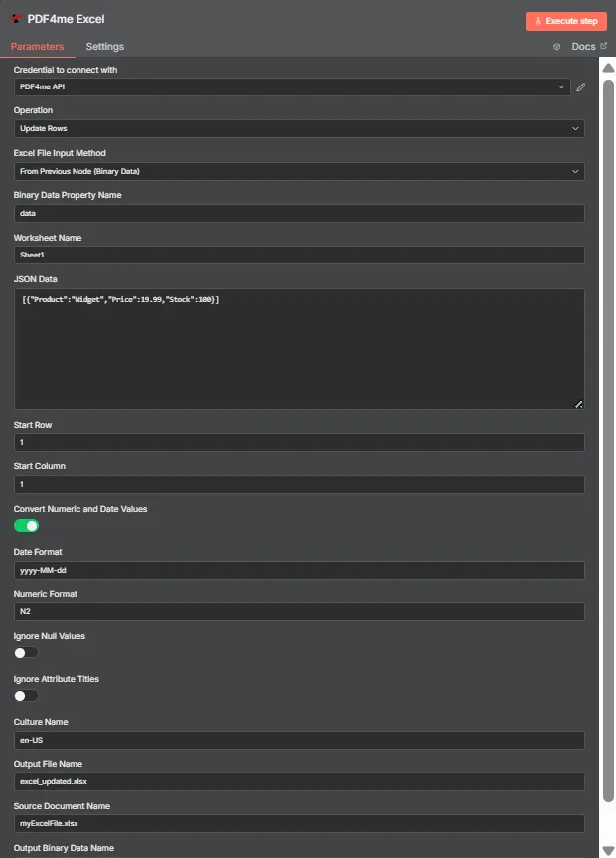This screenshot has height=858, width=616.
Task: Click the Excel File Input Method label
Action: 60,153
